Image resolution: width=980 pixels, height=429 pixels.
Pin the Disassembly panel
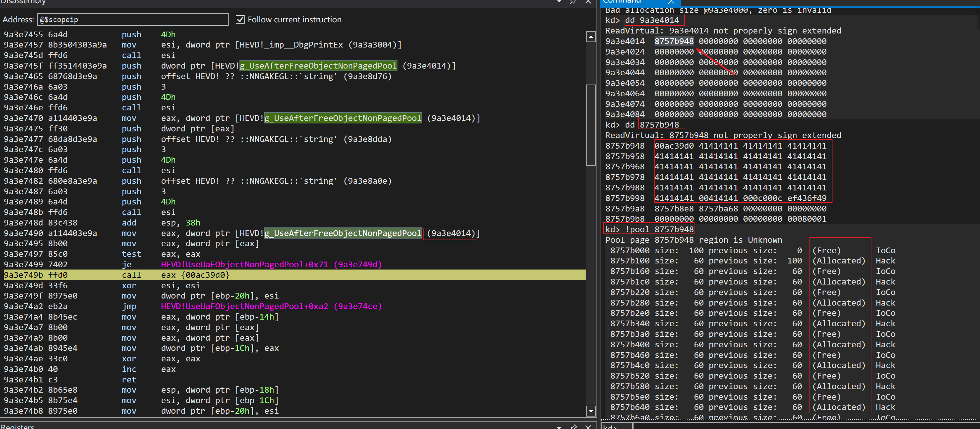pos(573,2)
